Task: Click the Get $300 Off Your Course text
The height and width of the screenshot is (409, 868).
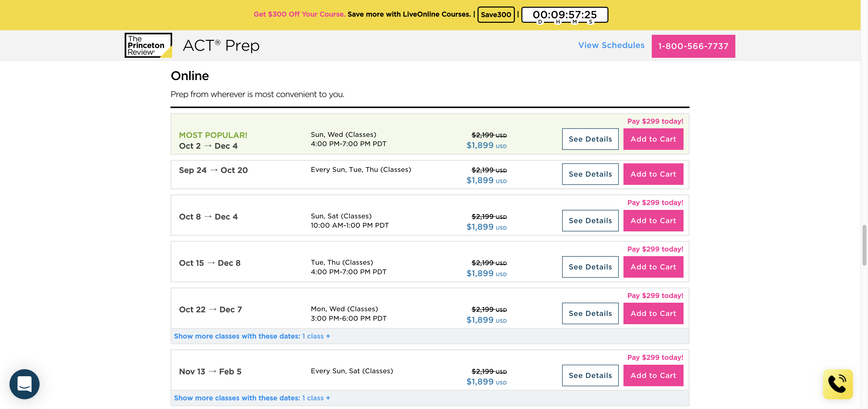Action: point(299,14)
